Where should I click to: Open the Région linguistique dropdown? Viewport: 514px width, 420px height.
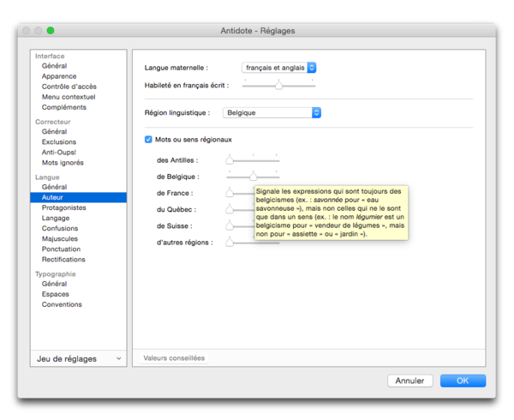click(x=272, y=113)
